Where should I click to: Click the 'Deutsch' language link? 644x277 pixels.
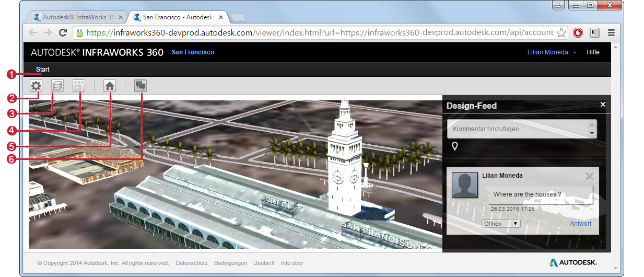point(264,263)
